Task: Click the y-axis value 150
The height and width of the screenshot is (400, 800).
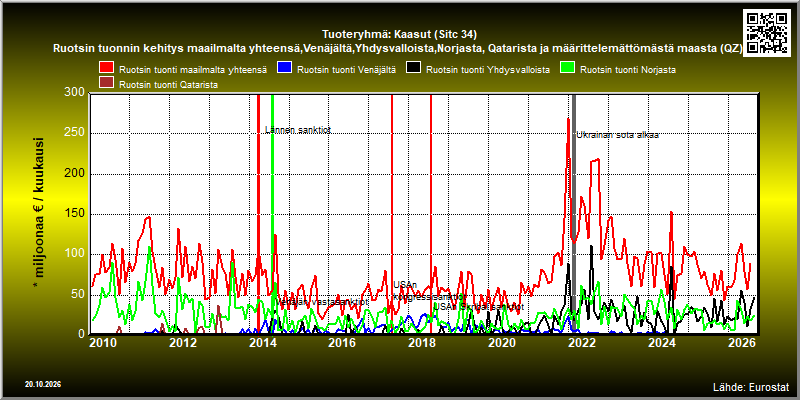Action: point(76,214)
